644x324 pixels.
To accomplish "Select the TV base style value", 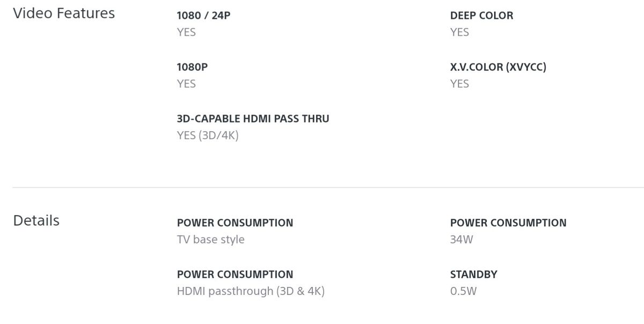I will tap(210, 239).
